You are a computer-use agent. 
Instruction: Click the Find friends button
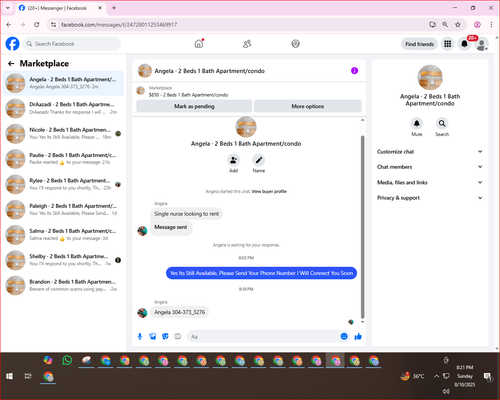coord(419,44)
